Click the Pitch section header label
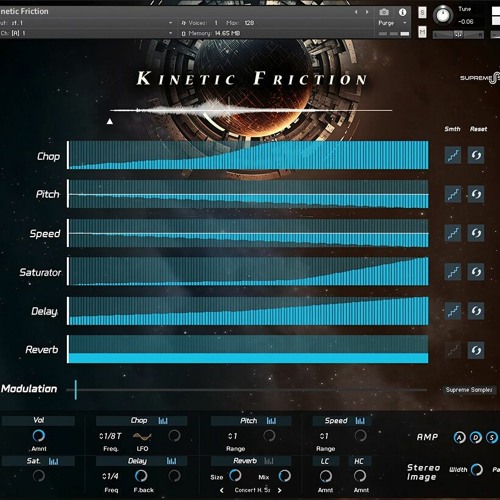 (249, 421)
